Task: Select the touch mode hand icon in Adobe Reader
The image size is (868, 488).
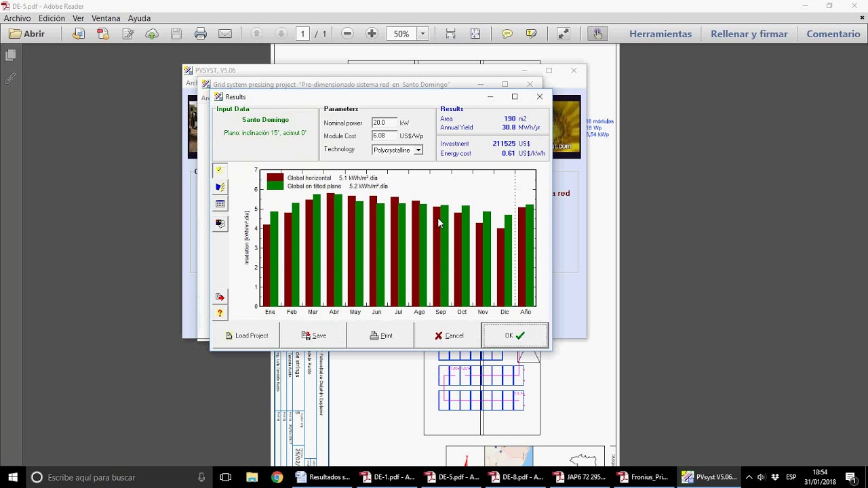Action: [x=597, y=34]
